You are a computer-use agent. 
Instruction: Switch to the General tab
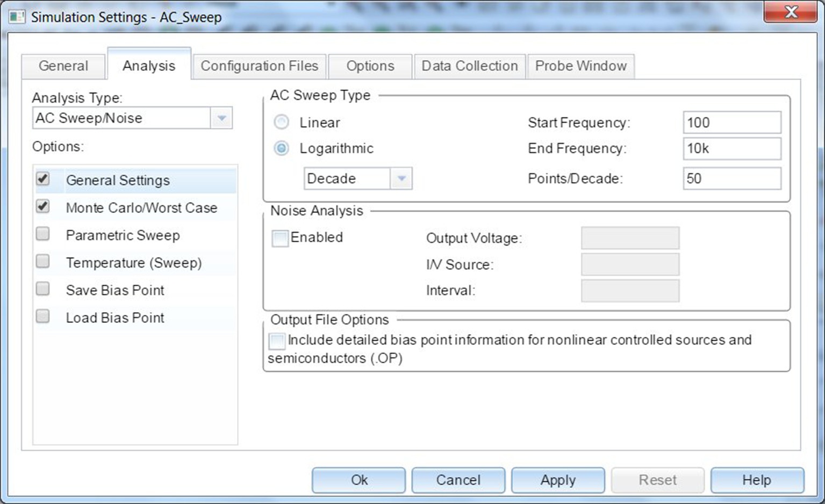[63, 66]
